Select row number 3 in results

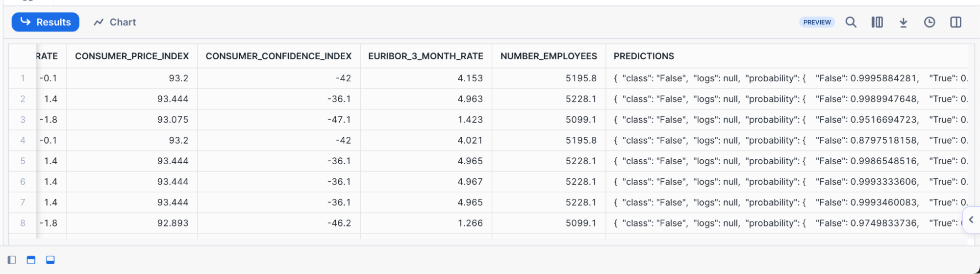[x=23, y=120]
